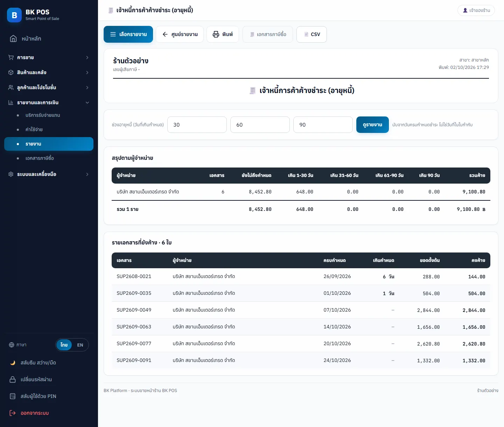The image size is (504, 427).
Task: Export the report with CSV button
Action: pyautogui.click(x=311, y=34)
